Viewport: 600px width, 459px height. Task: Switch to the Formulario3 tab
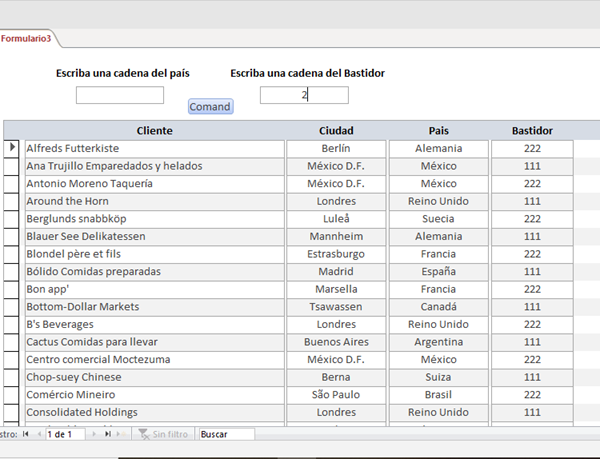click(x=27, y=38)
